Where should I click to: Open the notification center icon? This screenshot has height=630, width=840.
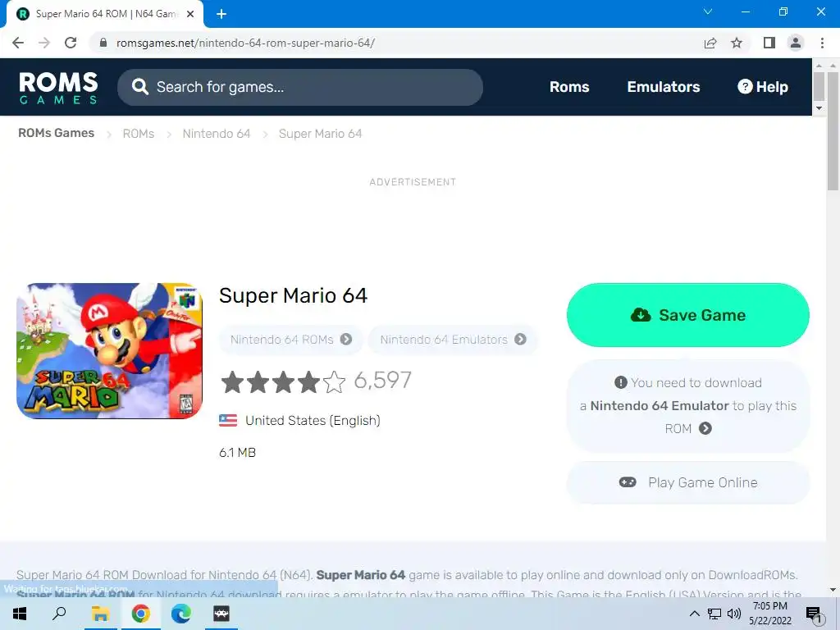814,614
